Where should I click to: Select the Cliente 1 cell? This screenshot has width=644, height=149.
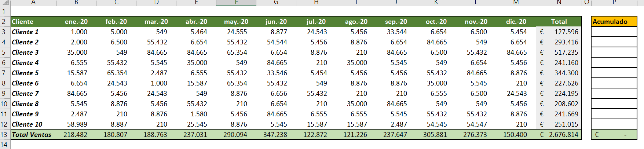[33, 32]
